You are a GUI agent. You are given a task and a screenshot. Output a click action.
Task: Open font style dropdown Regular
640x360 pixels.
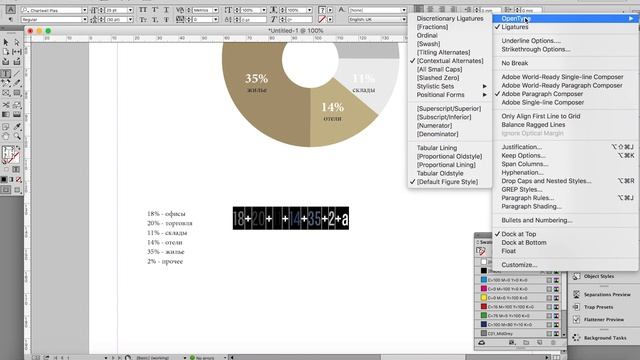coord(84,20)
